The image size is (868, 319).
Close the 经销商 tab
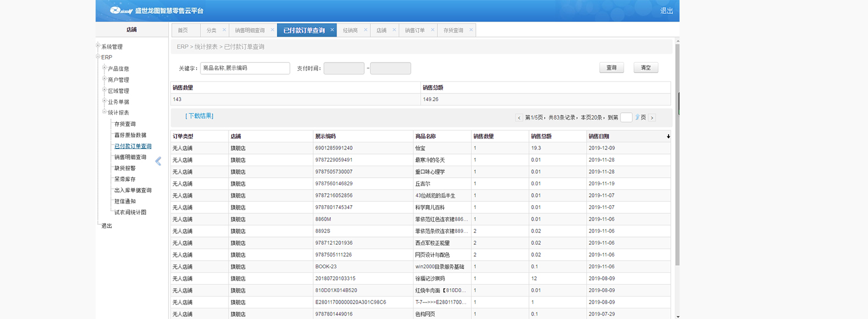(365, 30)
